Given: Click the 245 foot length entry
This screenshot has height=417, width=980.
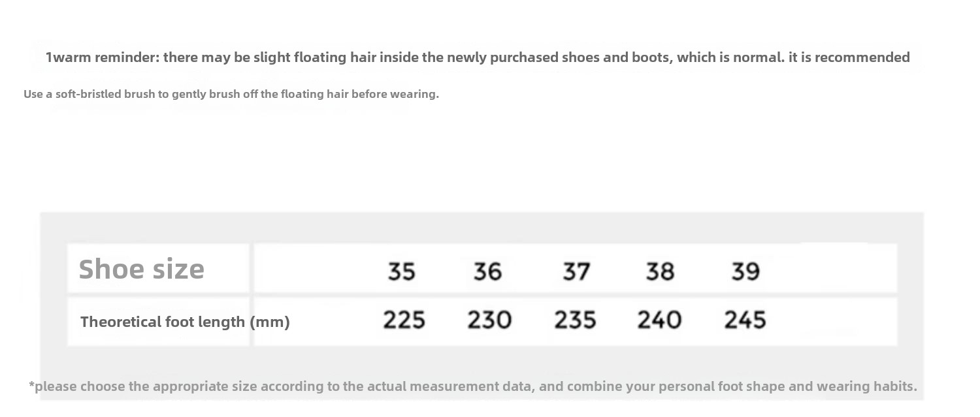Looking at the screenshot, I should tap(745, 320).
